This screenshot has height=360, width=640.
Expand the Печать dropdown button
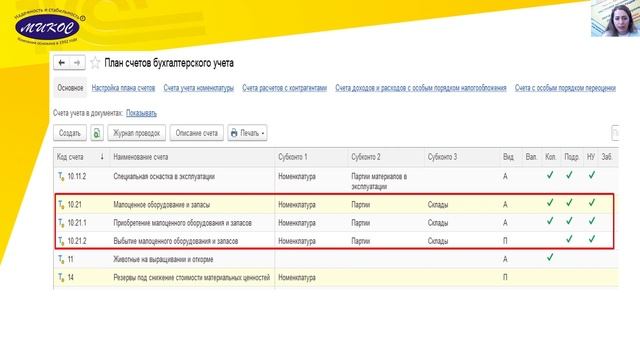pyautogui.click(x=247, y=133)
